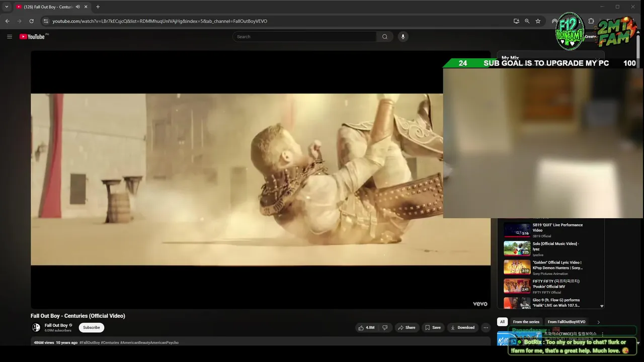644x362 pixels.
Task: Open the "Golden" Official Lyric Video thumbnail
Action: coord(517,267)
